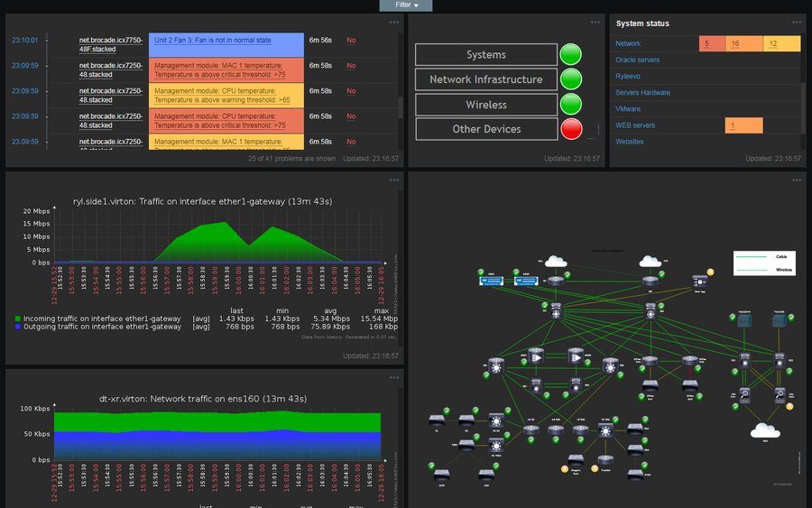Viewport: 812px width, 508px height.
Task: Open the WEB servers host group link
Action: tap(635, 125)
